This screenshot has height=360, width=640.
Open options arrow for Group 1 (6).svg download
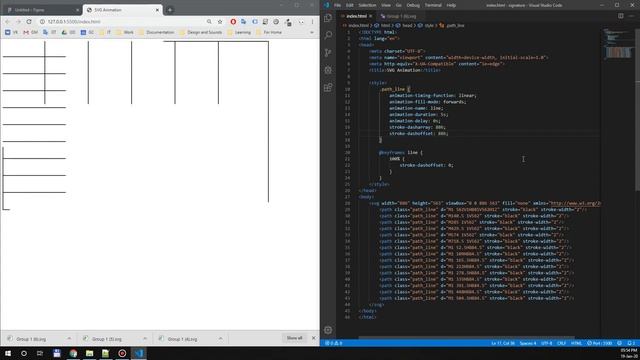[69, 338]
